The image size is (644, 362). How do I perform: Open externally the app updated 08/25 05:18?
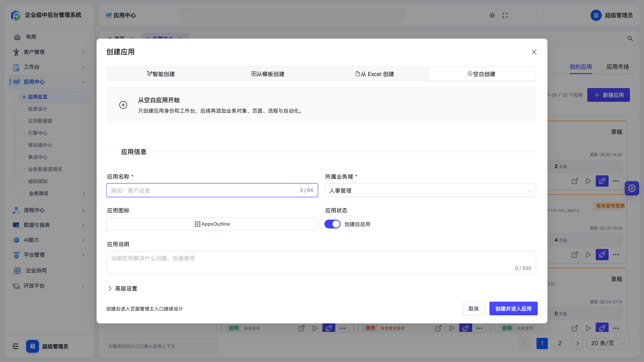[575, 255]
